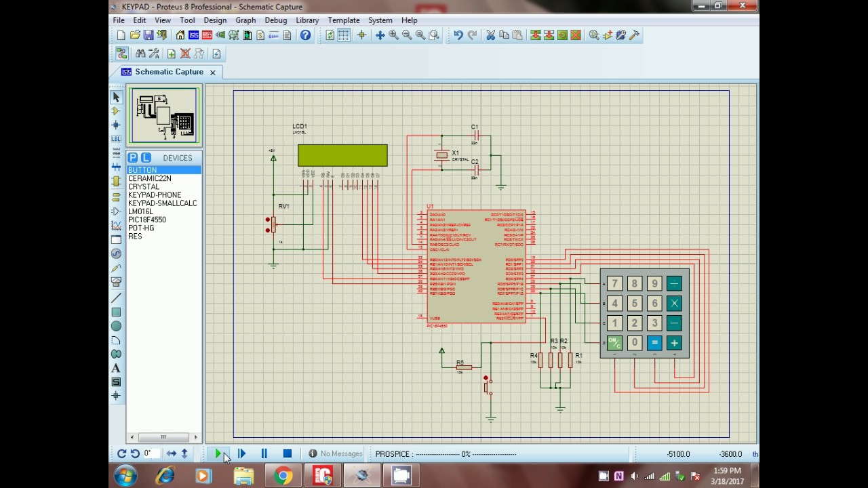Click the overview schematic thumbnail
The height and width of the screenshot is (488, 868).
pos(164,115)
